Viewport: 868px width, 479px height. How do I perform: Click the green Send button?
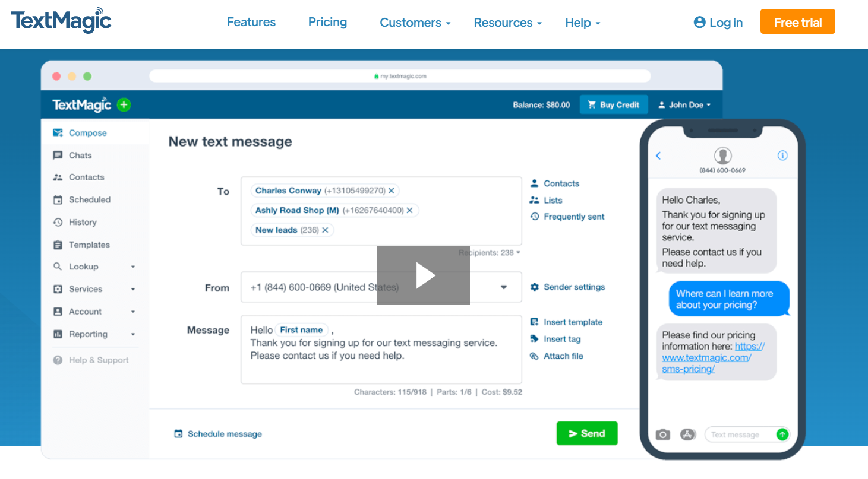click(x=587, y=433)
